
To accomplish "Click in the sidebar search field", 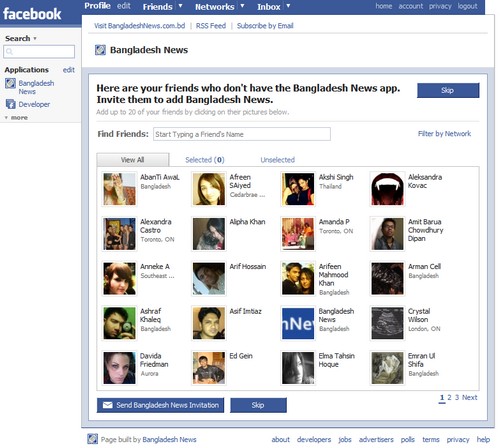I will pyautogui.click(x=39, y=52).
